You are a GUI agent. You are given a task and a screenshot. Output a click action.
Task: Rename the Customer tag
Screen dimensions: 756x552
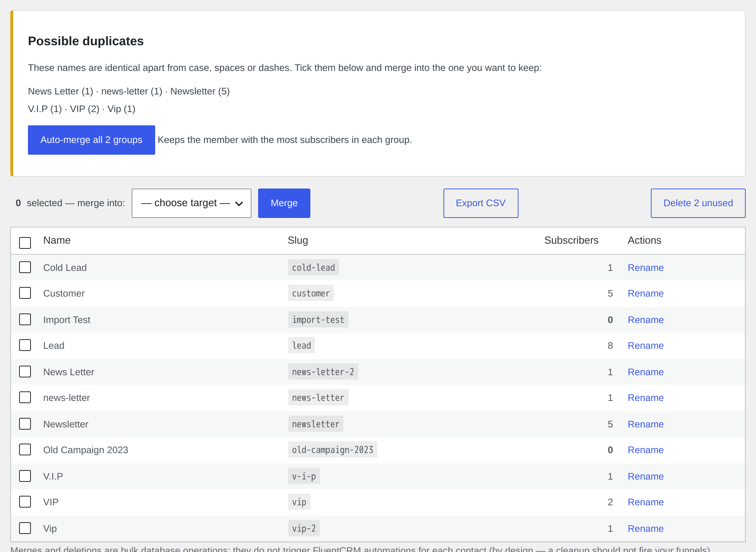[x=645, y=293]
